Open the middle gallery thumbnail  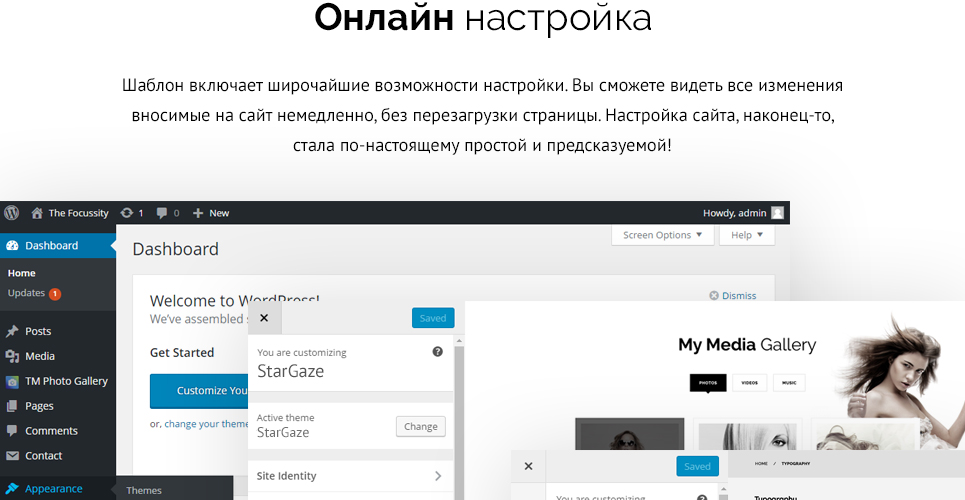click(x=747, y=434)
